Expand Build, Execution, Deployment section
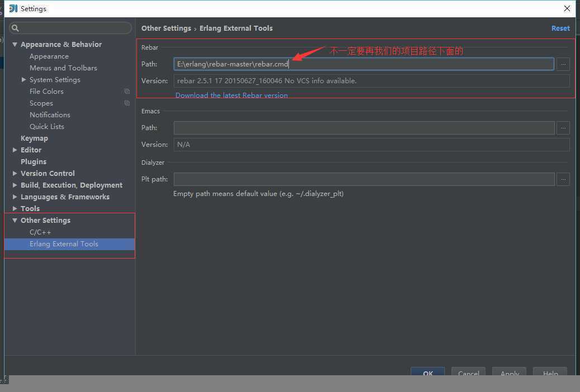Image resolution: width=580 pixels, height=392 pixels. coord(15,185)
